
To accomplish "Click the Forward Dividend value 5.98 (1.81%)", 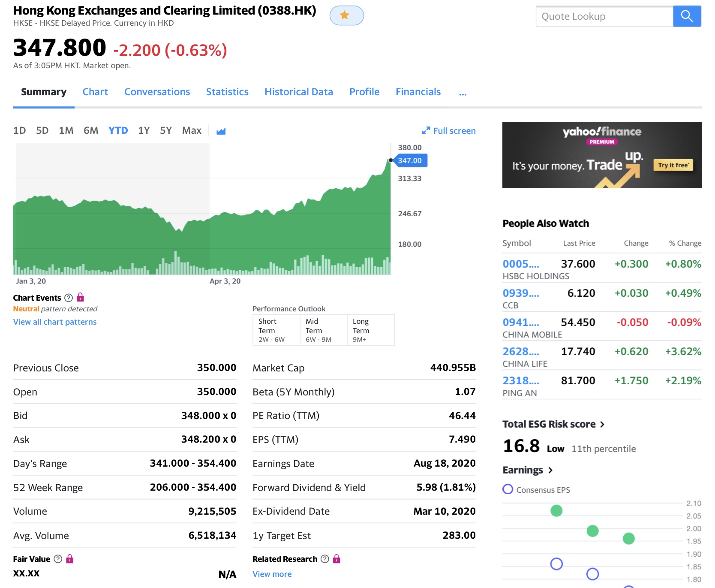I will pos(446,487).
